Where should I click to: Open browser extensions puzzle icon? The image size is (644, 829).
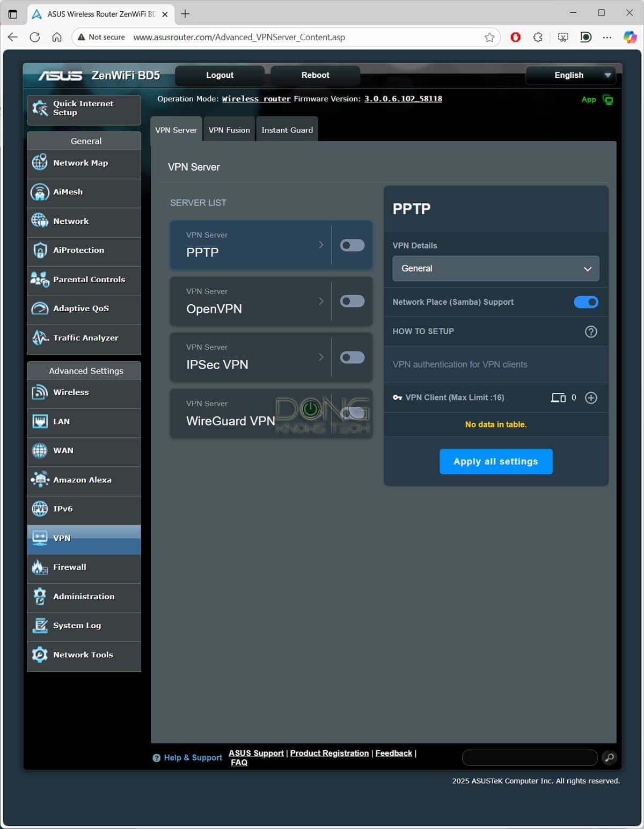tap(538, 37)
